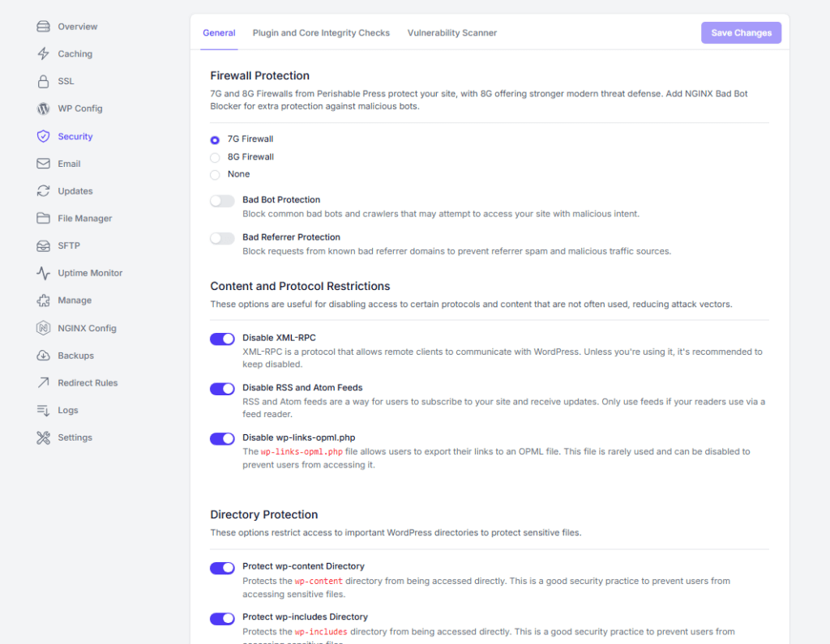Open Caching via lightning bolt icon
This screenshot has width=830, height=644.
[x=43, y=54]
